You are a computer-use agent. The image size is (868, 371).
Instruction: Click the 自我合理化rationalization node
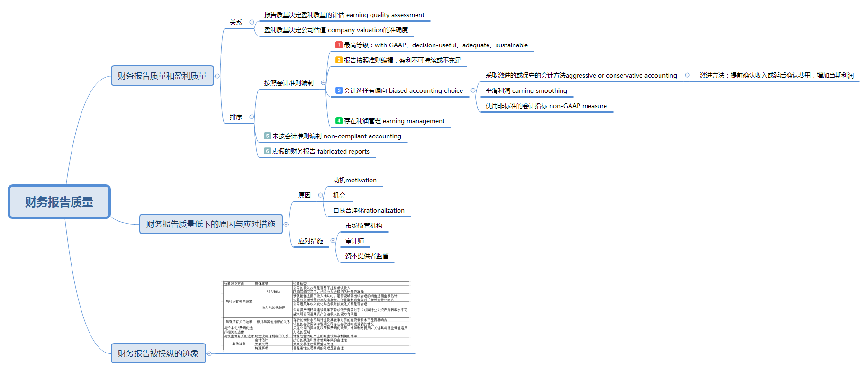pyautogui.click(x=369, y=210)
